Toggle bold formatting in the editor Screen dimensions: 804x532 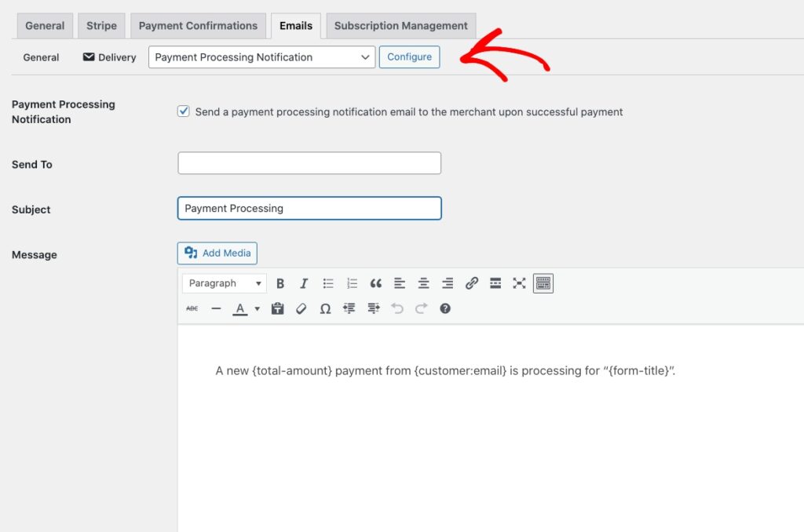tap(280, 283)
